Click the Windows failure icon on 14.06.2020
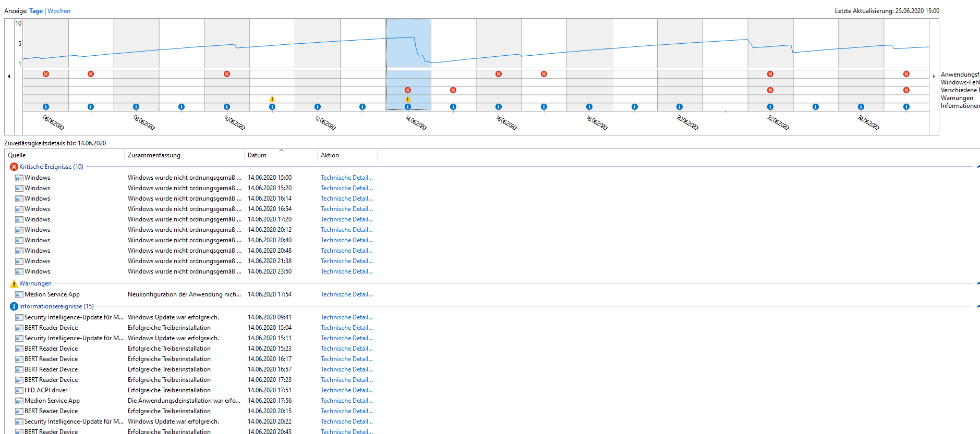Image resolution: width=980 pixels, height=434 pixels. point(408,90)
